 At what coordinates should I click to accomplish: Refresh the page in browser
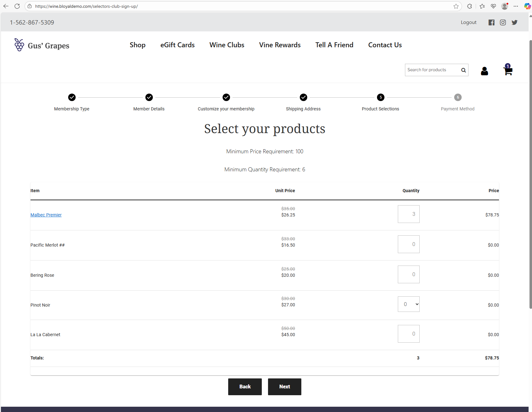click(x=17, y=6)
